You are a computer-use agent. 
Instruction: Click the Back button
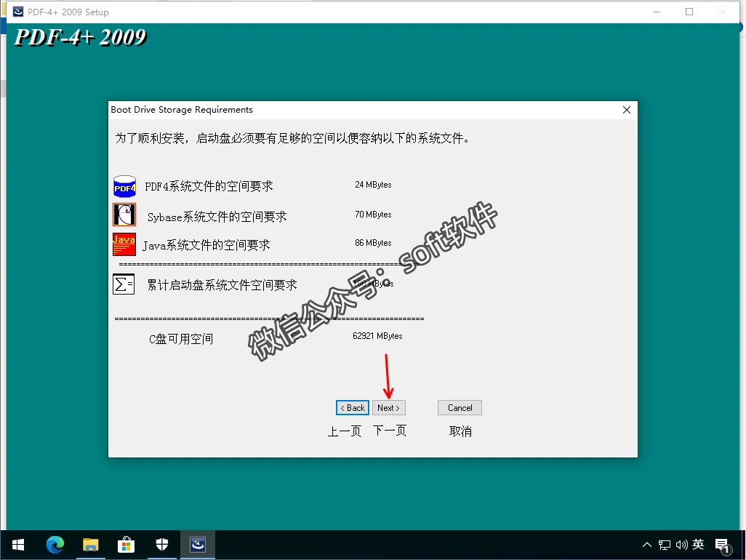(353, 408)
